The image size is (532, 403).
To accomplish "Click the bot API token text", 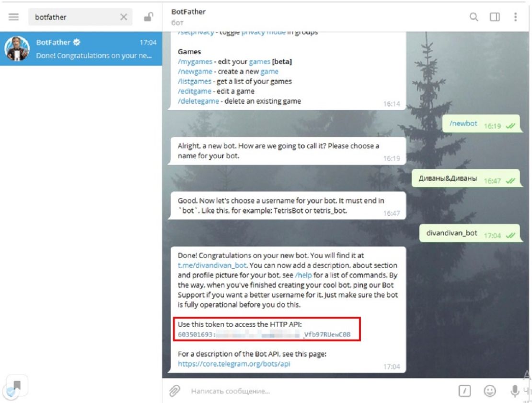I will pyautogui.click(x=264, y=334).
